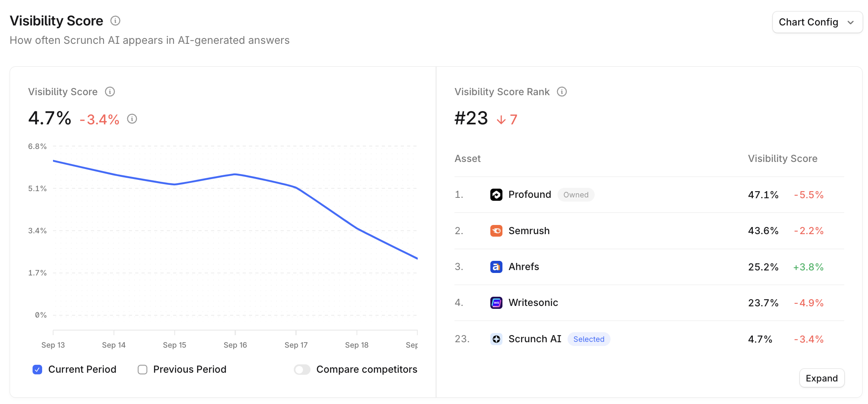Click info icon beside Visibility Score Rank
Screen dimensions: 868x404
click(x=562, y=92)
